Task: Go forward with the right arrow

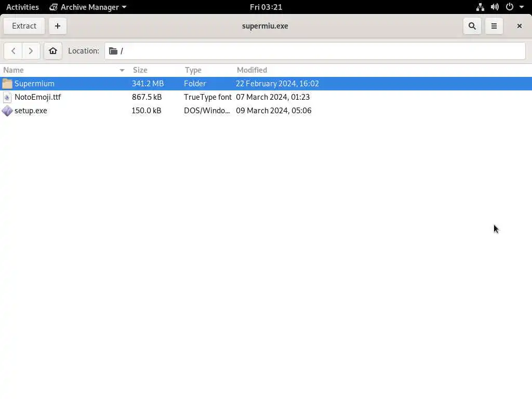Action: (x=31, y=51)
